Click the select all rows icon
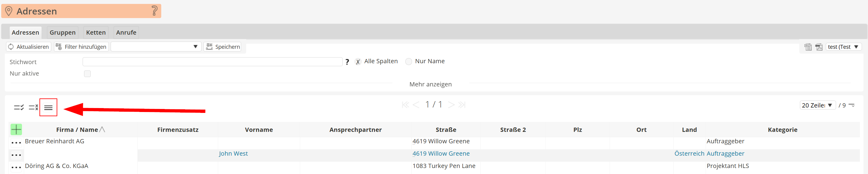The image size is (868, 174). (x=18, y=107)
